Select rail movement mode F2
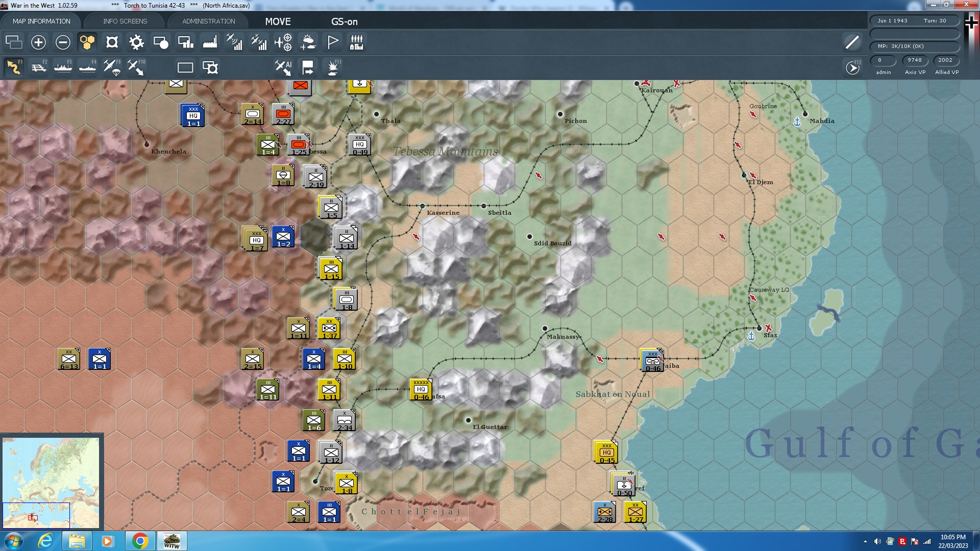 39,67
